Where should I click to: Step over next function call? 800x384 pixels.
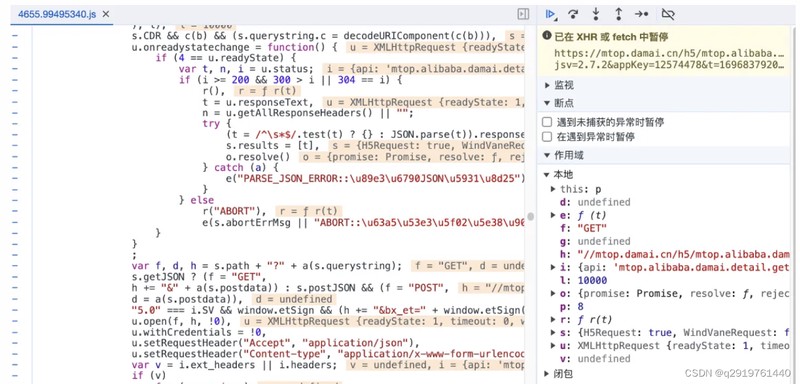coord(573,14)
